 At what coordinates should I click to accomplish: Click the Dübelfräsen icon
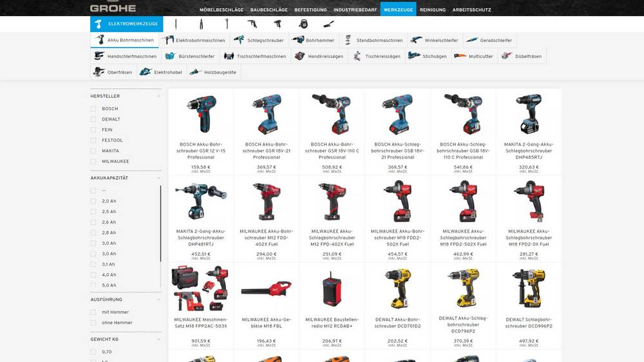(x=507, y=56)
